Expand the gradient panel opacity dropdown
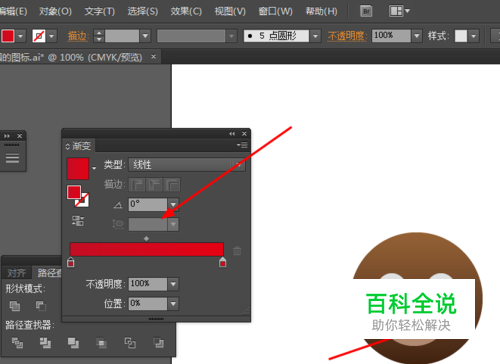The image size is (500, 364). tap(173, 284)
